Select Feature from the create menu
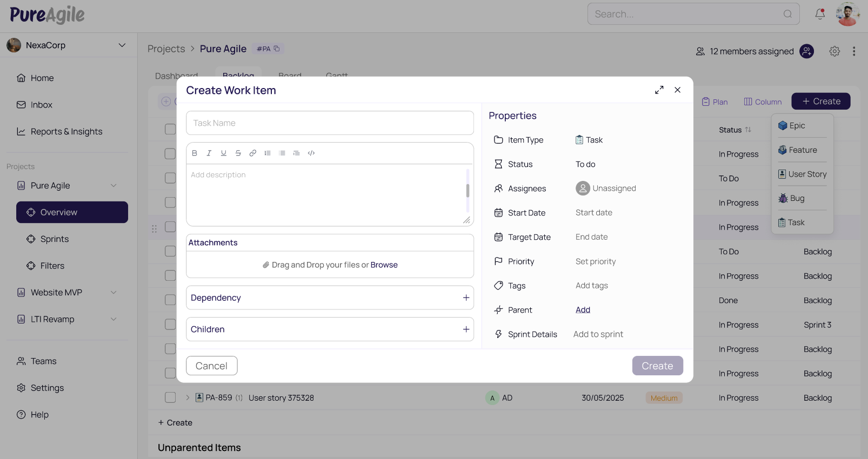The image size is (868, 459). point(798,150)
